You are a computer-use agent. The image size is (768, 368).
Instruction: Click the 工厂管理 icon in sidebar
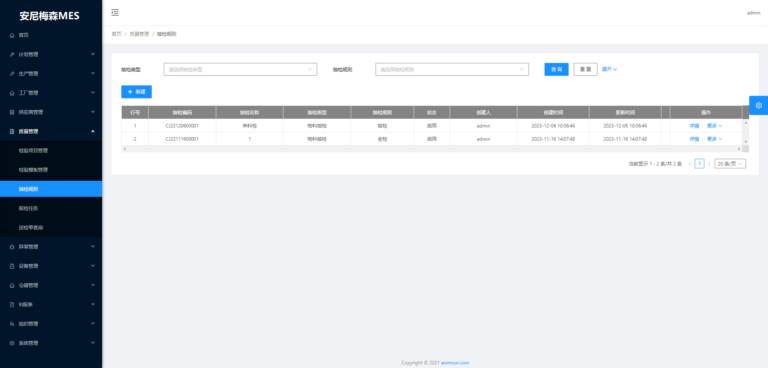(x=12, y=93)
